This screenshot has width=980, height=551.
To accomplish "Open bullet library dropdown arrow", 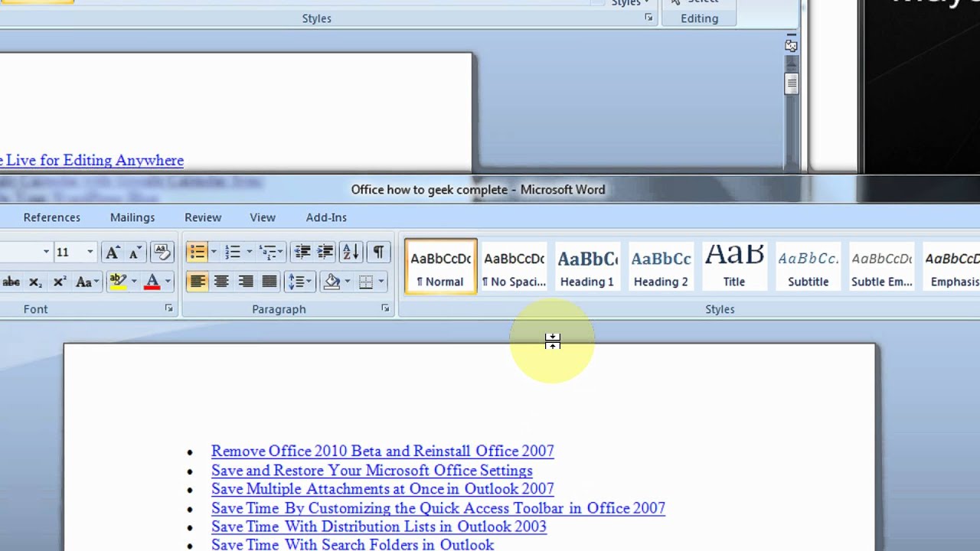I will (214, 252).
